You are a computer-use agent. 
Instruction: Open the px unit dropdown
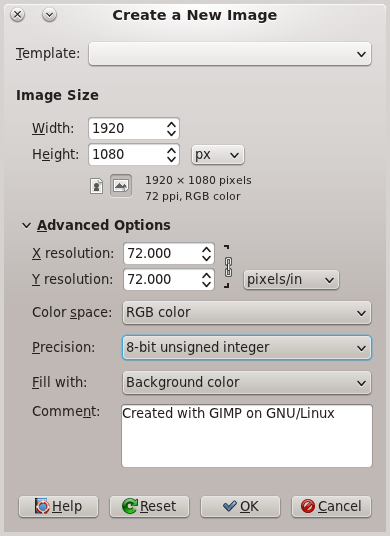coord(218,155)
